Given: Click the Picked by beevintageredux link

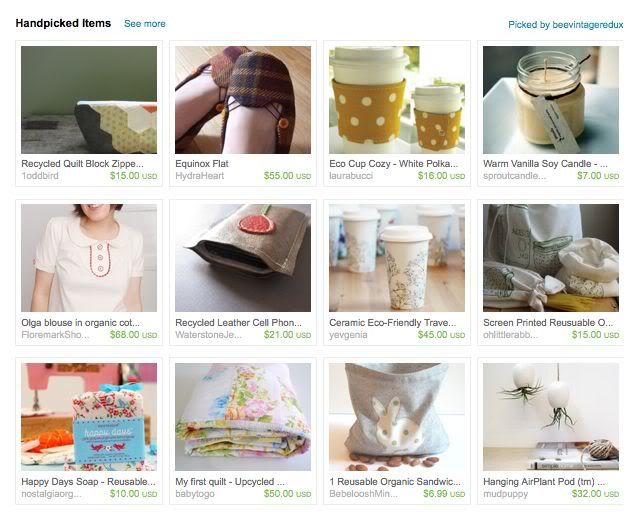Looking at the screenshot, I should point(565,25).
